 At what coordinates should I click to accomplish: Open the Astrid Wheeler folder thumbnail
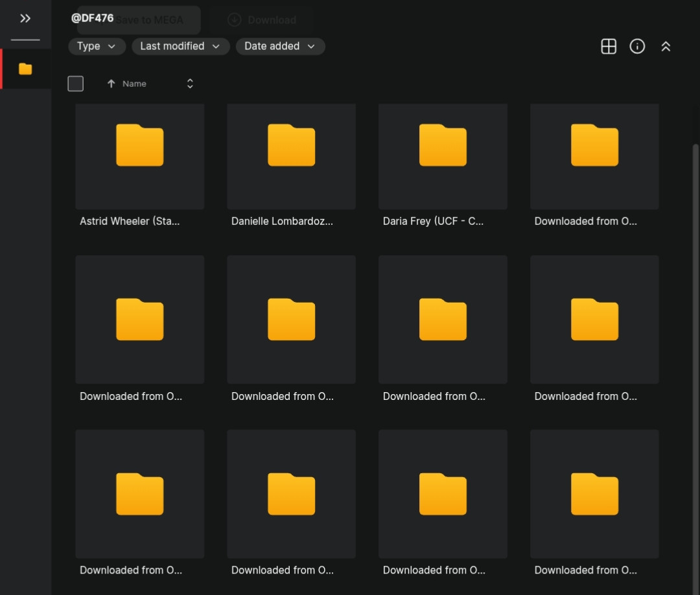[140, 156]
